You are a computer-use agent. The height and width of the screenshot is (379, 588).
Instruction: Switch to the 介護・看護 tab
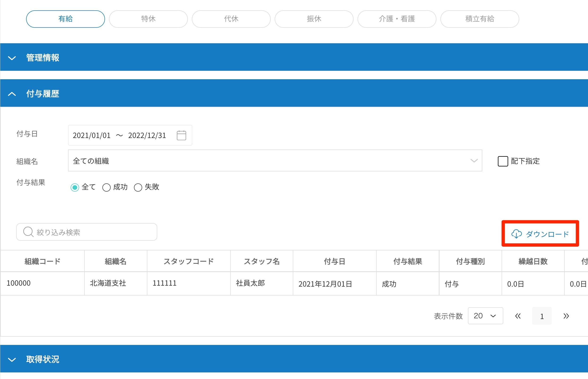[397, 19]
